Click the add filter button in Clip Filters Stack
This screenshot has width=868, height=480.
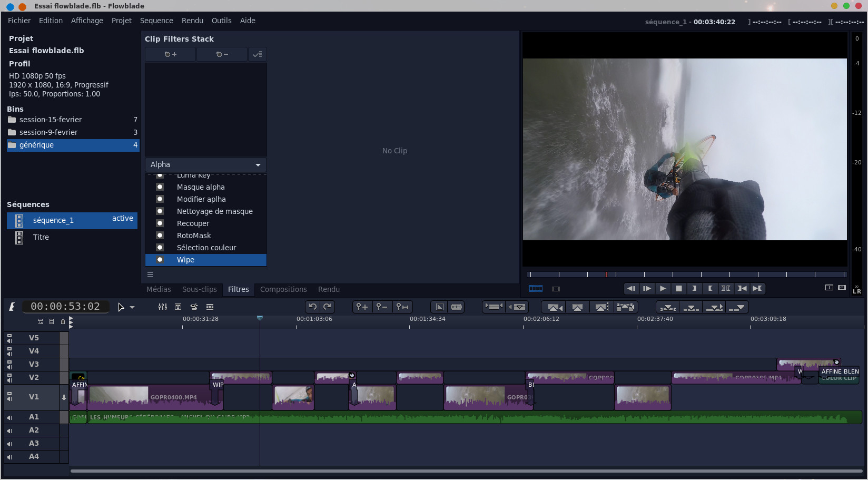(x=170, y=54)
